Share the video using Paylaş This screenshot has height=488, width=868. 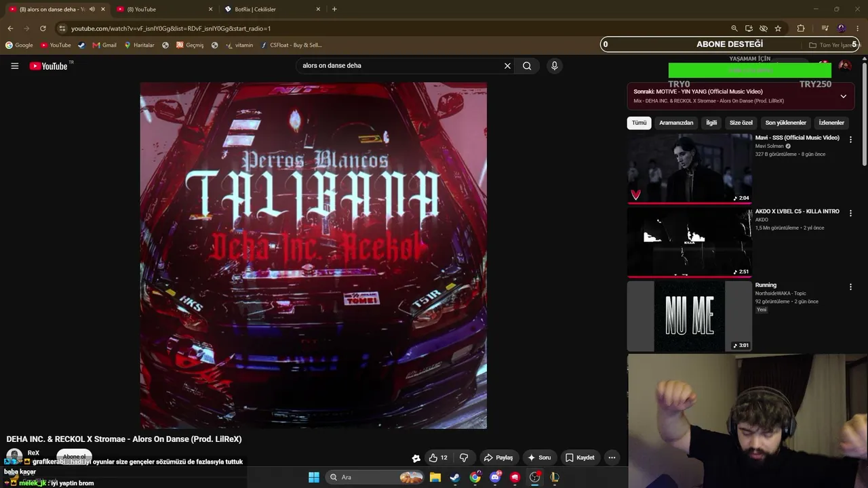[x=498, y=457]
